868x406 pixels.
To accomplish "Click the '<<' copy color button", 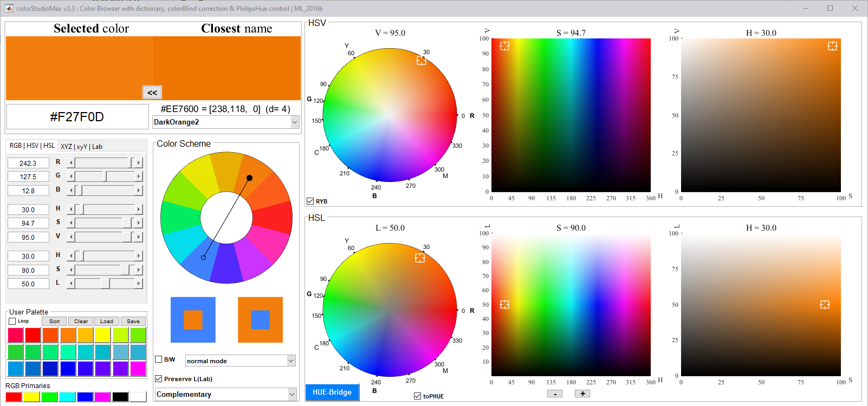I will [x=152, y=93].
